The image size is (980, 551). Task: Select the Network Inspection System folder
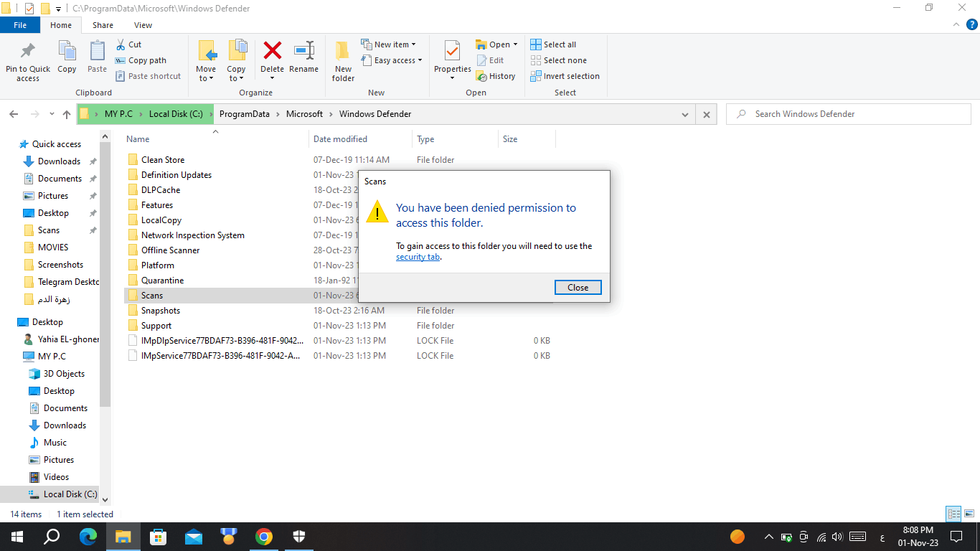193,235
